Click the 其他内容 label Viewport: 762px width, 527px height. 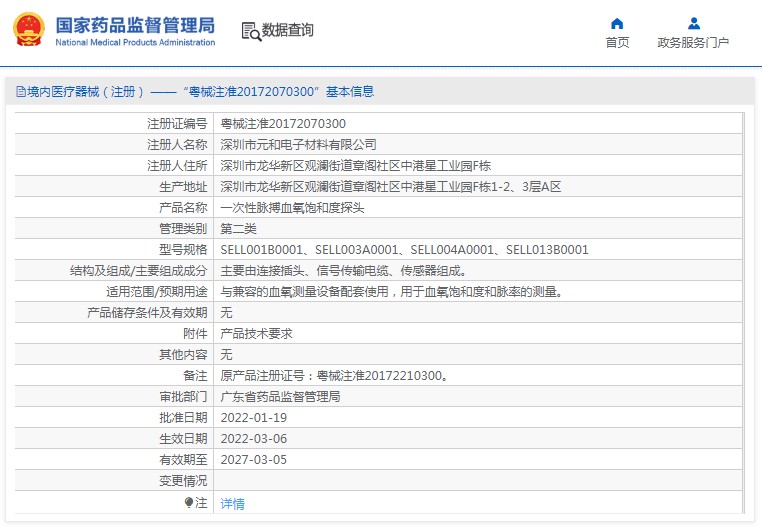coord(183,354)
